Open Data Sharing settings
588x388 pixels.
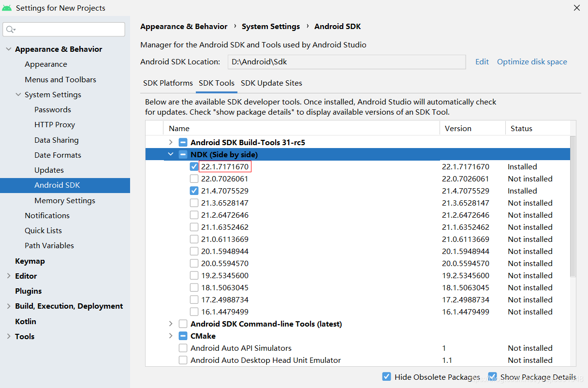57,140
